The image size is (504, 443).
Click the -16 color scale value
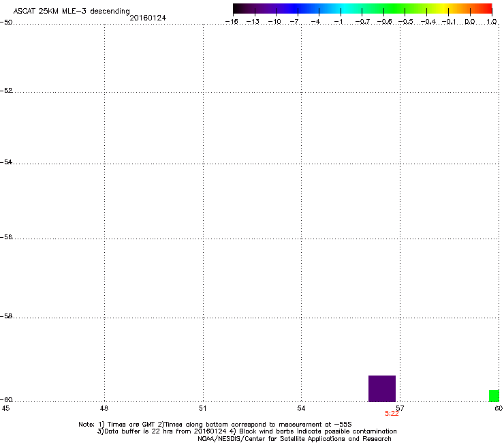(232, 22)
